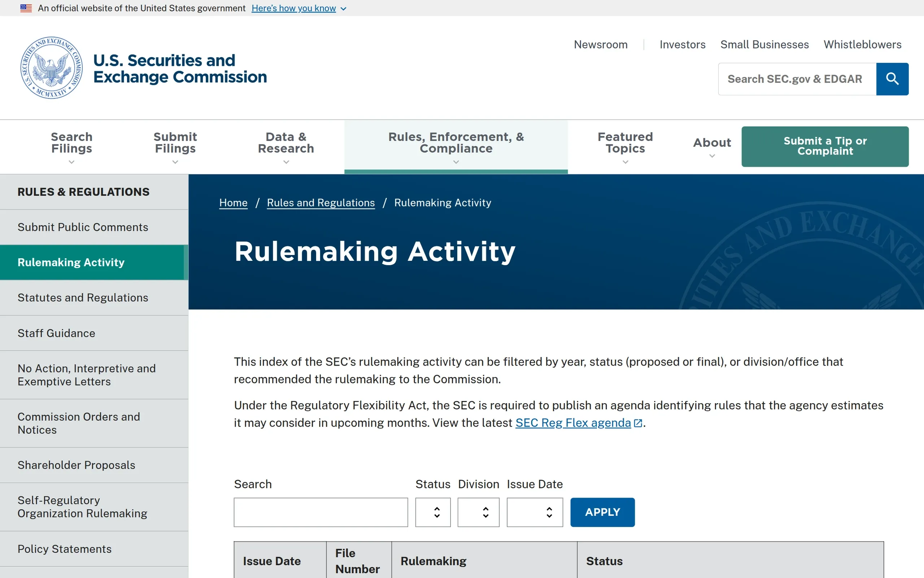Select Submit Public Comments in sidebar
The height and width of the screenshot is (578, 924).
[x=94, y=227]
